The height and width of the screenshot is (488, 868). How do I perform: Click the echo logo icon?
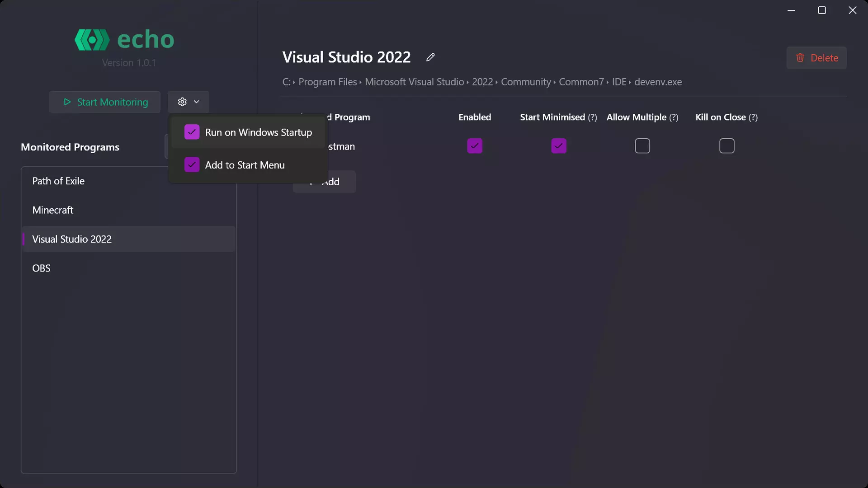[x=92, y=40]
